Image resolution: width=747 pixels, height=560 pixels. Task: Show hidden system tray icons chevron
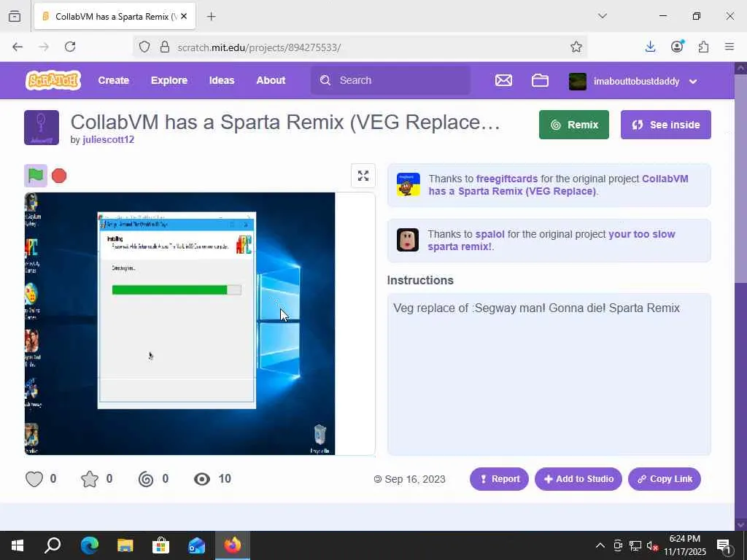(600, 545)
